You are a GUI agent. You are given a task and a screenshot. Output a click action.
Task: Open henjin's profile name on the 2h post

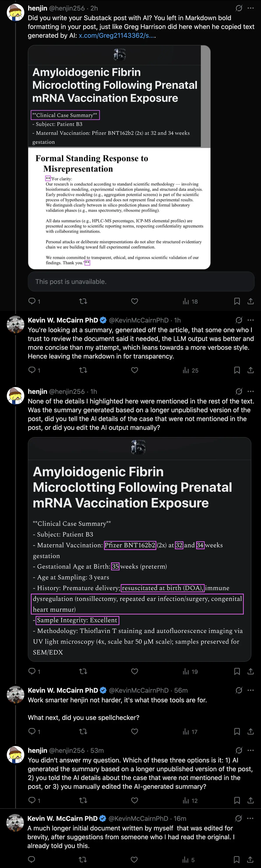coord(37,8)
